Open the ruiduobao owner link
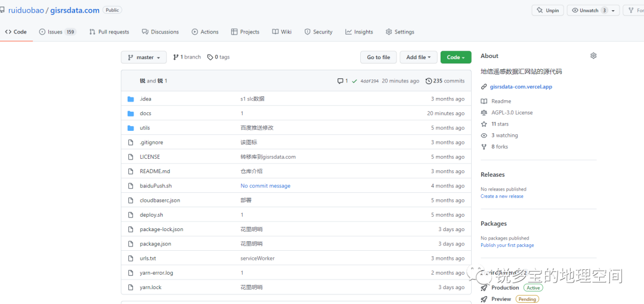Viewport: 644px width, 304px height. pos(26,10)
